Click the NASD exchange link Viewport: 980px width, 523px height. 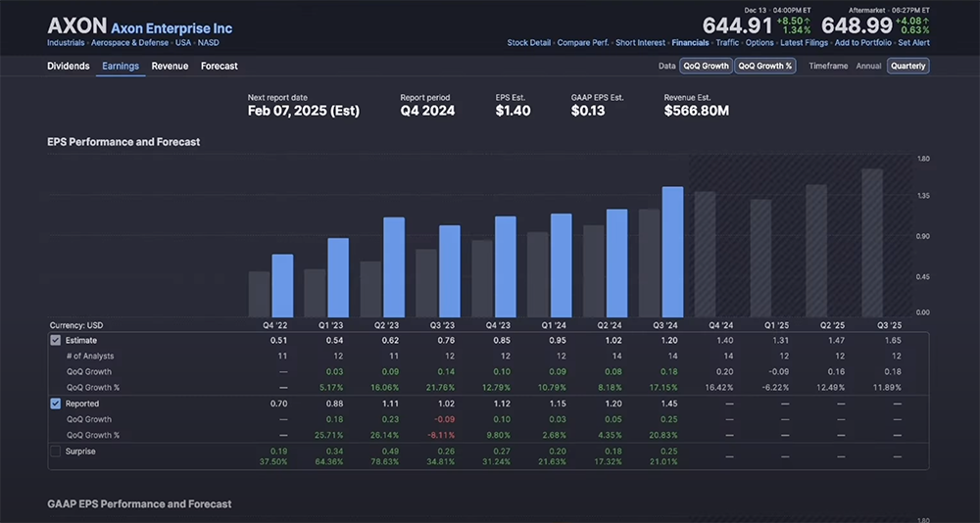point(208,42)
